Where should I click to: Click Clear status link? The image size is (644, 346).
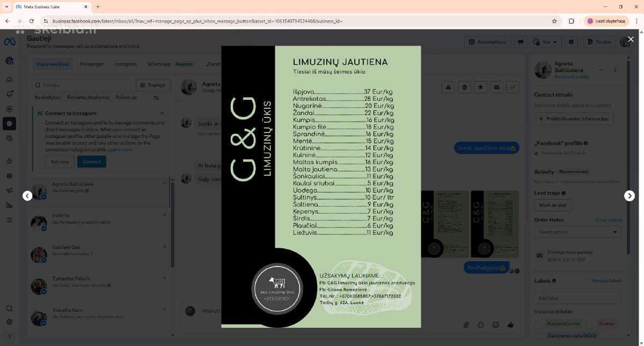tap(609, 220)
